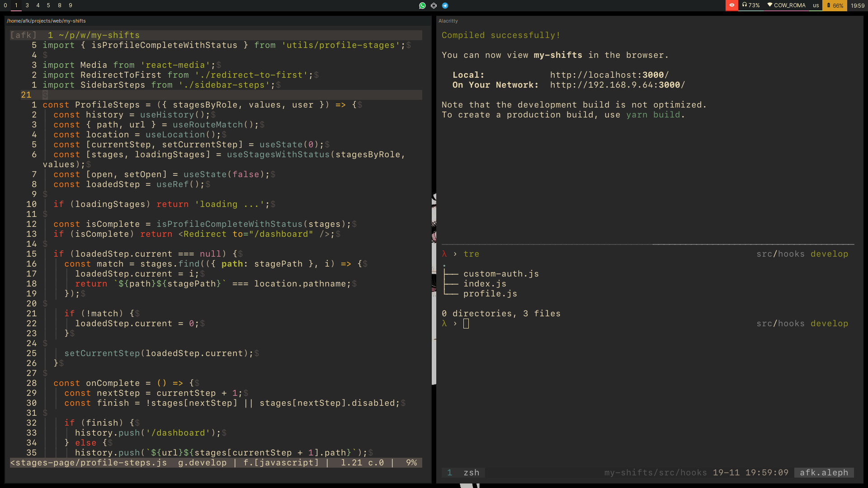
Task: Click profile.js in the tree output
Action: (x=490, y=294)
